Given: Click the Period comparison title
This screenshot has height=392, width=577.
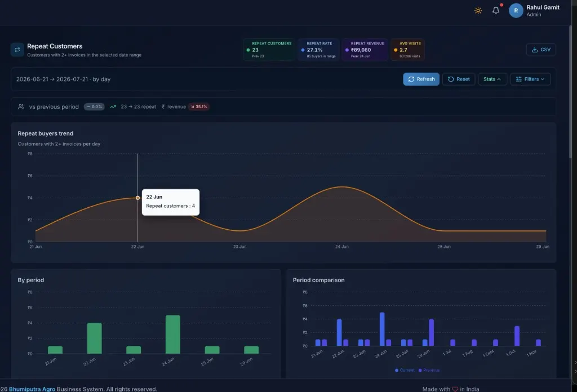Looking at the screenshot, I should (x=319, y=280).
